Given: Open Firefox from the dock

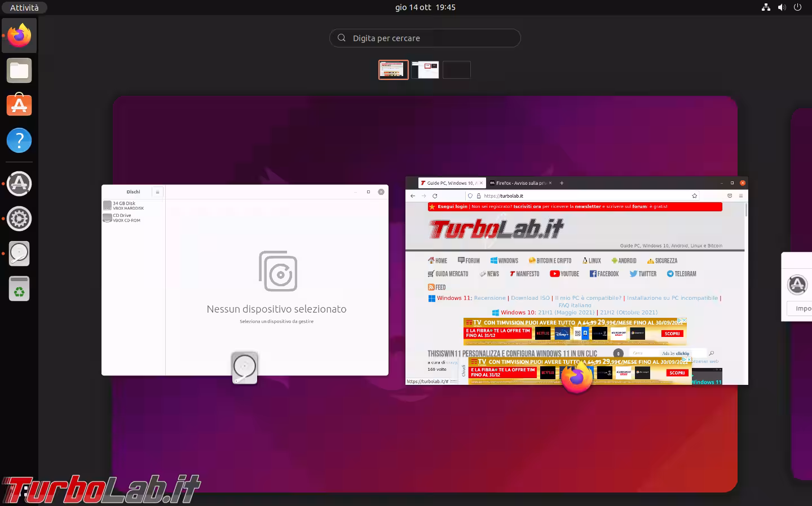Looking at the screenshot, I should [x=19, y=35].
